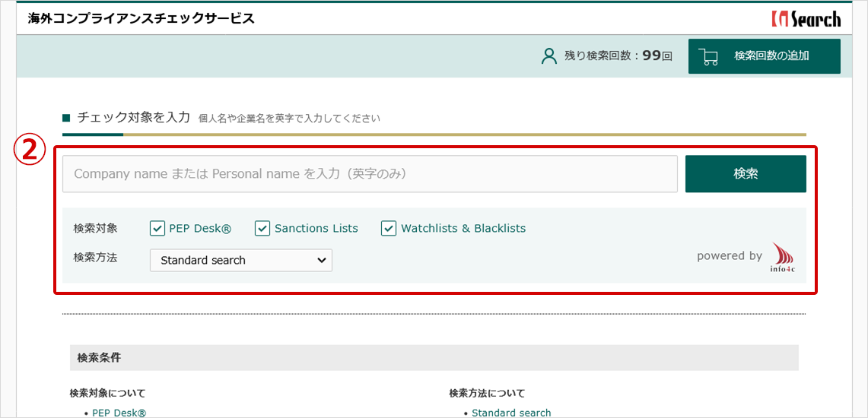Uncheck the PEP Desk® checkbox
The height and width of the screenshot is (418, 868).
[157, 228]
